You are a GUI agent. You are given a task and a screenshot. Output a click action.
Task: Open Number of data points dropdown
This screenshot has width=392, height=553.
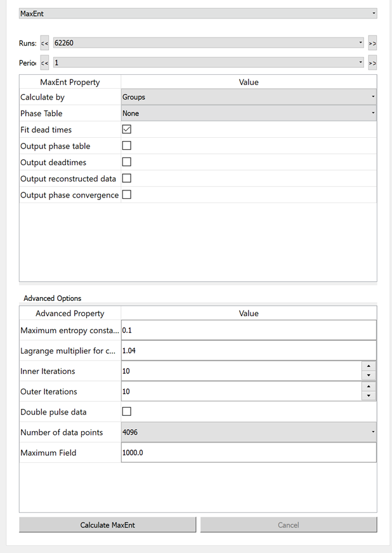click(248, 432)
